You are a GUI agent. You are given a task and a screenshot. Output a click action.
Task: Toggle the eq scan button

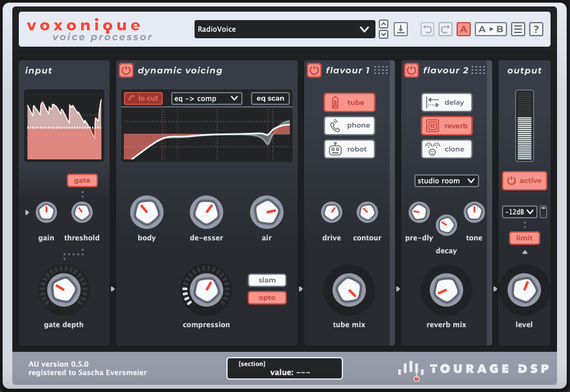(270, 98)
